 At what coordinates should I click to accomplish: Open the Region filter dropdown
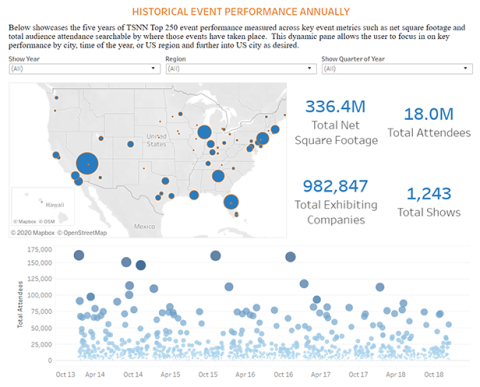[241, 69]
